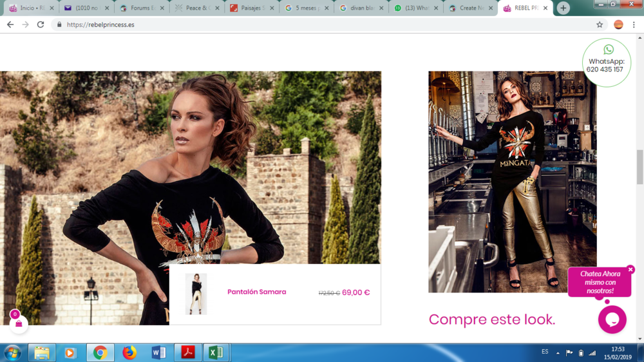Viewport: 644px width, 362px height.
Task: Open Firefox from the taskbar
Action: pos(129,352)
